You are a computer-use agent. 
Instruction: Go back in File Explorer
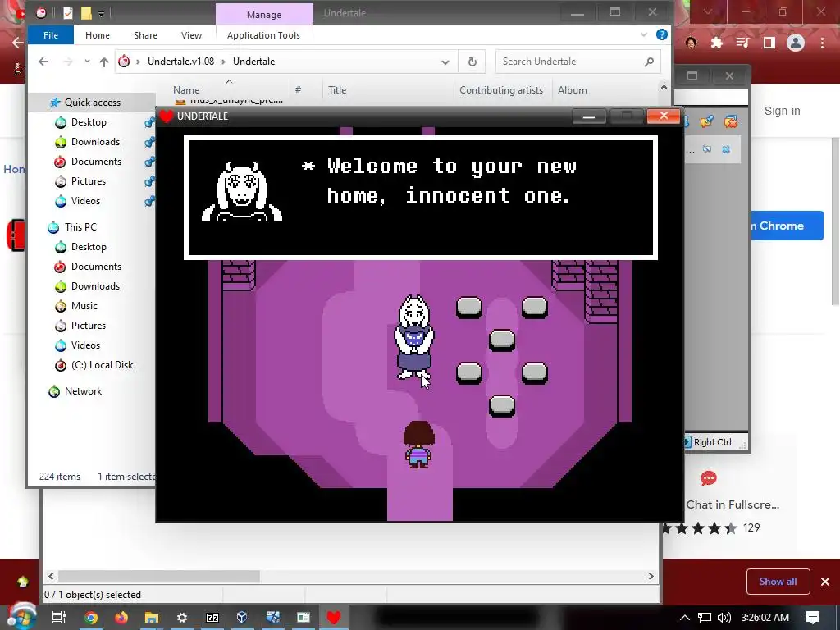pyautogui.click(x=43, y=62)
